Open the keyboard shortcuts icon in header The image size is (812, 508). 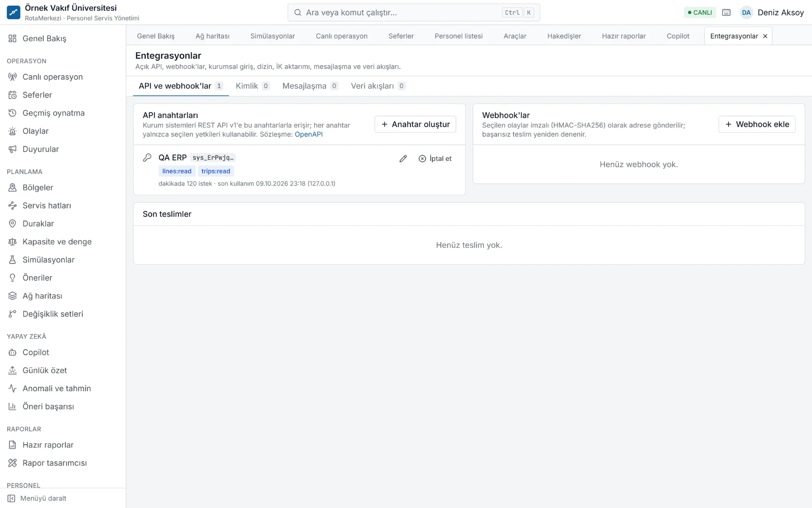(x=726, y=13)
